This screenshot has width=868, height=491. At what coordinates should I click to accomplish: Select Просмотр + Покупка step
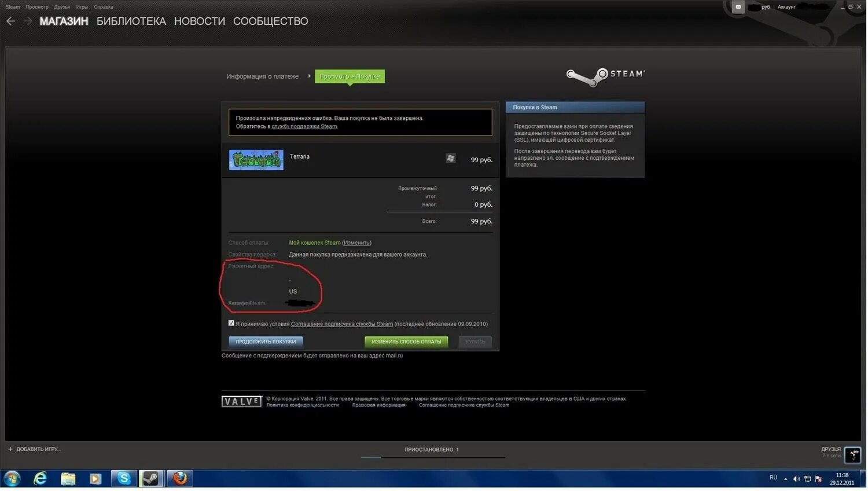click(350, 76)
